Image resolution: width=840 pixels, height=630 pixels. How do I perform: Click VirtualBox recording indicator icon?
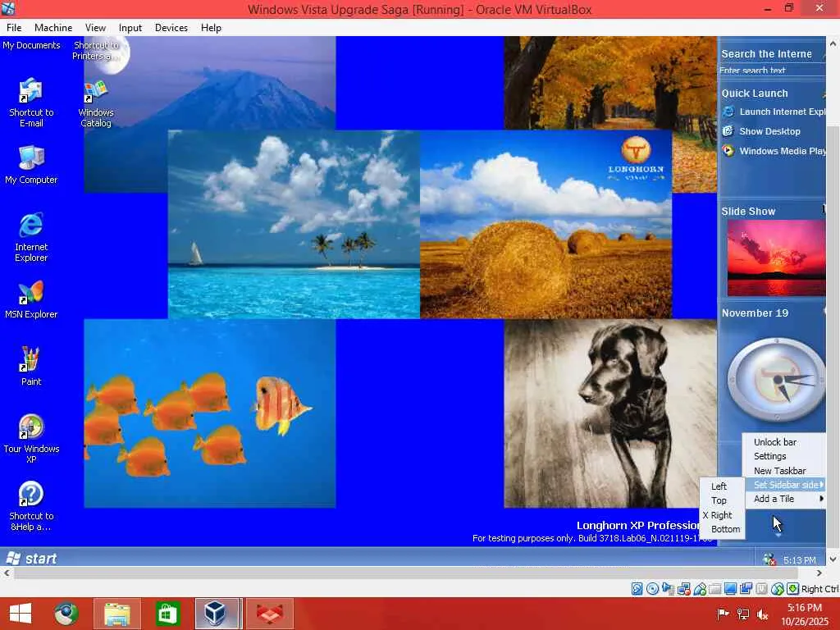point(746,589)
